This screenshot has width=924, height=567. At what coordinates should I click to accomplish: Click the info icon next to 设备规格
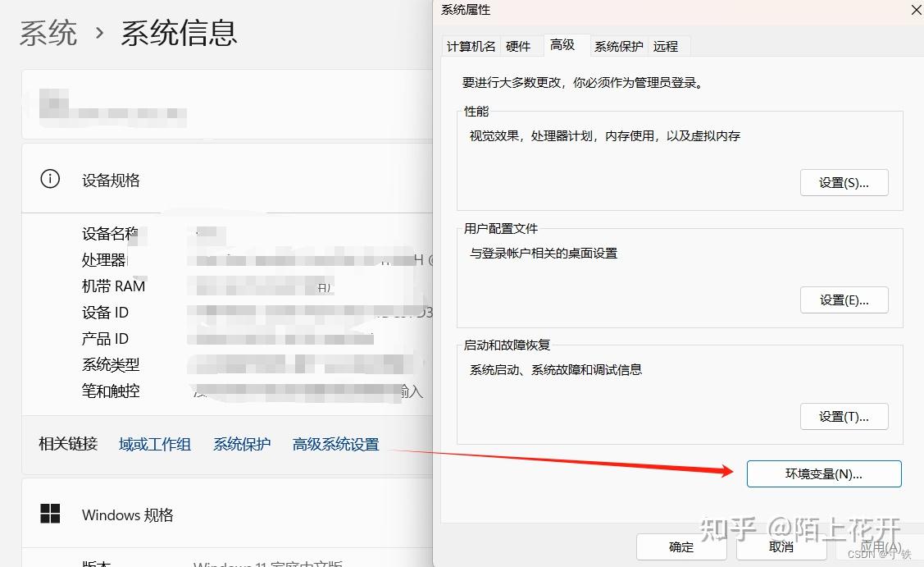tap(50, 180)
